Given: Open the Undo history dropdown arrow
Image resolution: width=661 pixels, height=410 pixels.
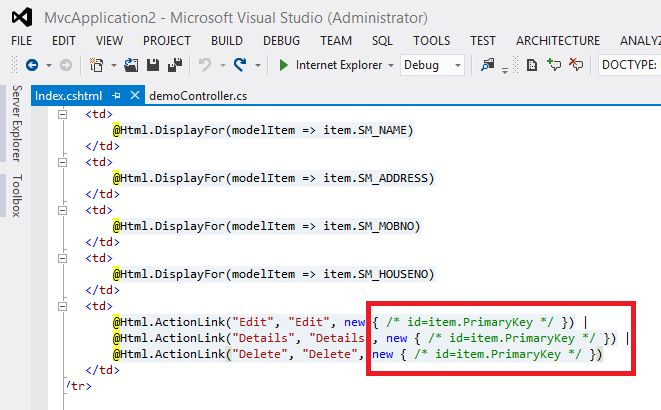Looking at the screenshot, I should tap(223, 65).
